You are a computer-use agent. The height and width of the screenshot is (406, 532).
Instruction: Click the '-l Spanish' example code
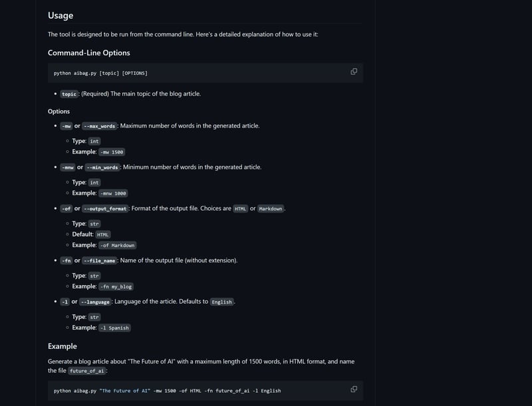[115, 328]
